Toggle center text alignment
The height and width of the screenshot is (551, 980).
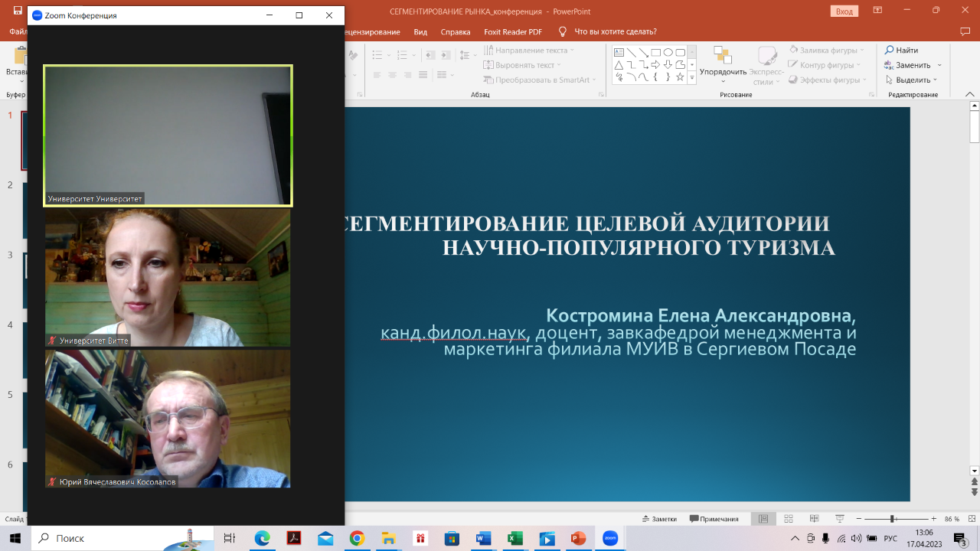(x=393, y=75)
